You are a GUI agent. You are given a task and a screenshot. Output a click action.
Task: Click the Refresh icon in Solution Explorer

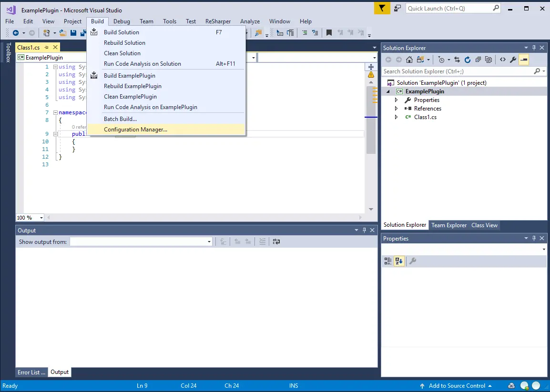click(x=467, y=60)
